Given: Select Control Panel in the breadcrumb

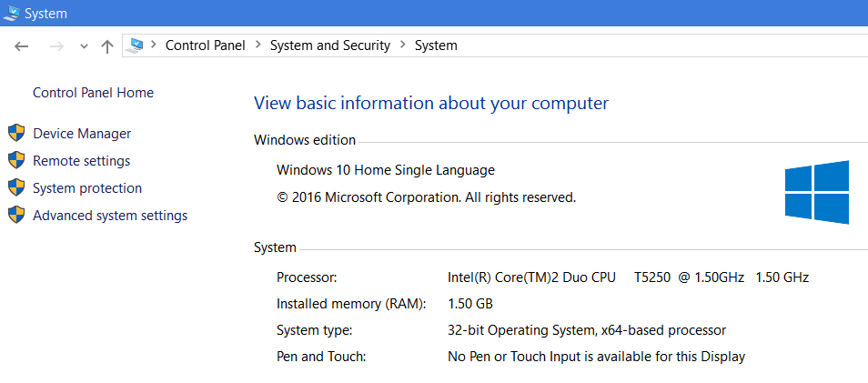Looking at the screenshot, I should (206, 45).
